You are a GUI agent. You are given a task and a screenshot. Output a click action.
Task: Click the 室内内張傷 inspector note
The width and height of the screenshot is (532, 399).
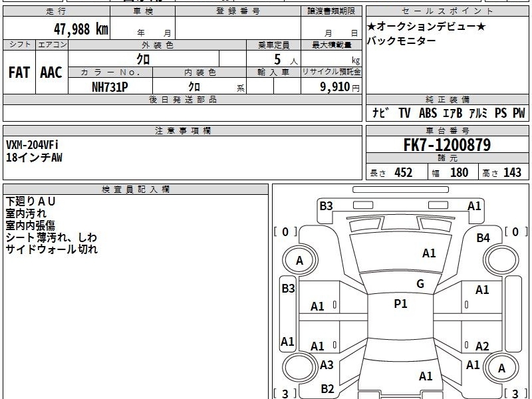point(30,225)
